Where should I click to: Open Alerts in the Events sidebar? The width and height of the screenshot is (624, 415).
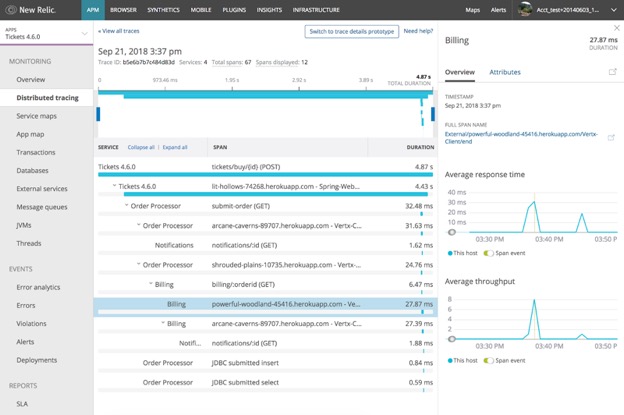click(x=25, y=342)
